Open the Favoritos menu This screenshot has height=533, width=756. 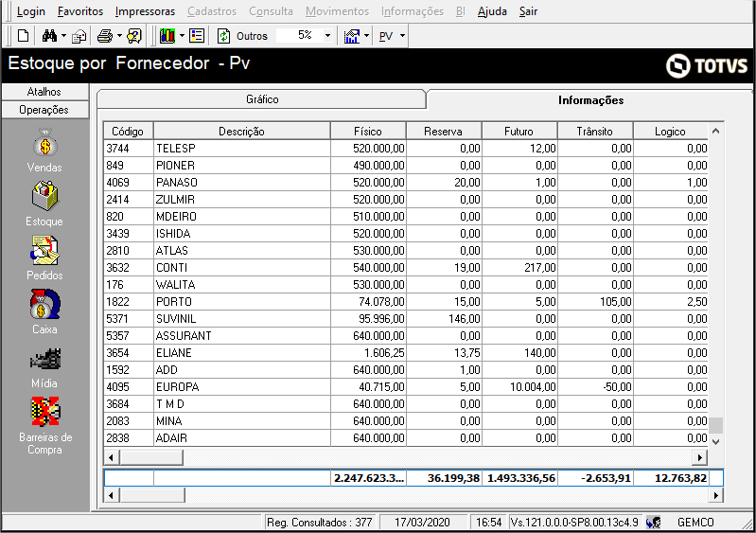pos(80,11)
